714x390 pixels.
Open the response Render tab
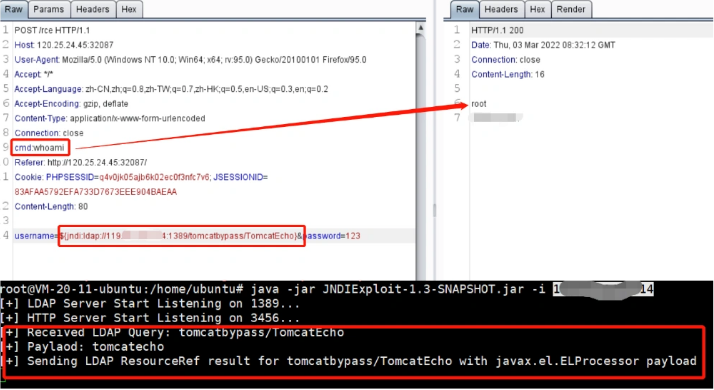click(x=571, y=9)
